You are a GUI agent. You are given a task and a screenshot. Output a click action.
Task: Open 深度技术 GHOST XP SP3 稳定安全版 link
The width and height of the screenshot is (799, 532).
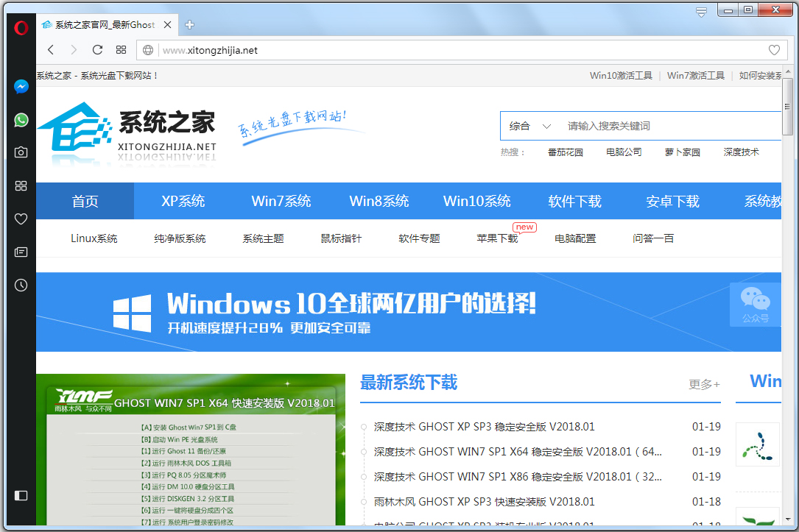pyautogui.click(x=484, y=427)
